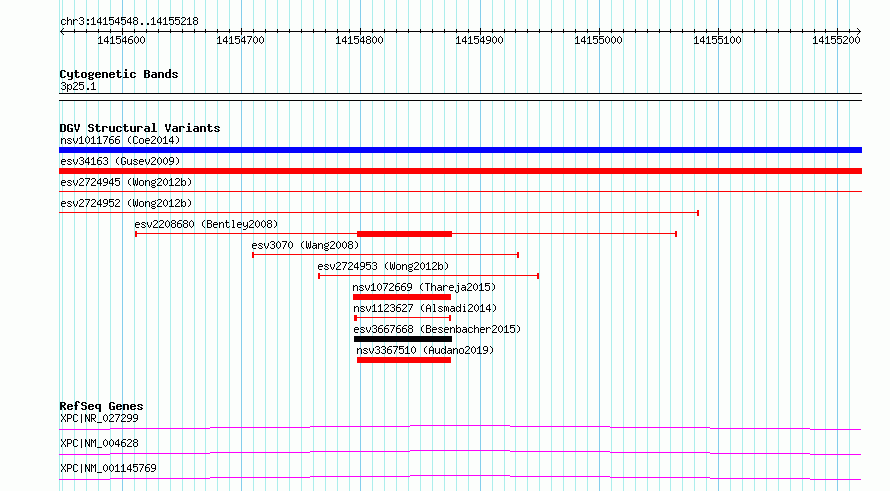Click the esv3667668 (Besenbacher2015) label
Image resolution: width=890 pixels, height=491 pixels.
437,329
